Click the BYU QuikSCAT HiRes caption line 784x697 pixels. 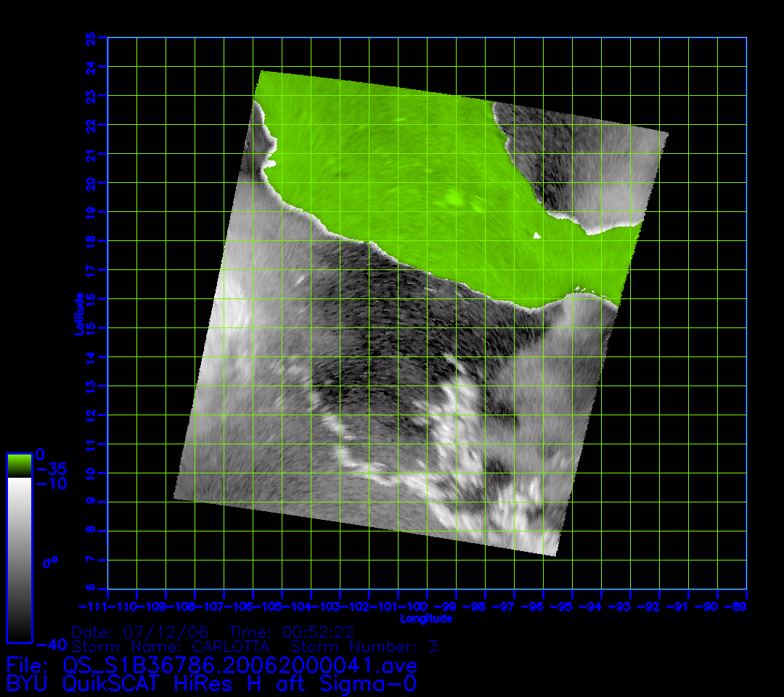tap(211, 683)
